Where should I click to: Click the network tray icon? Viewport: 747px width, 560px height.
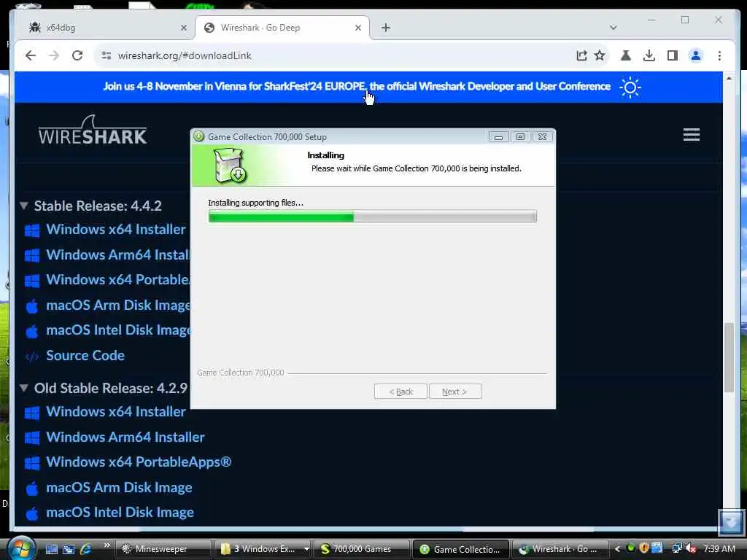[676, 548]
